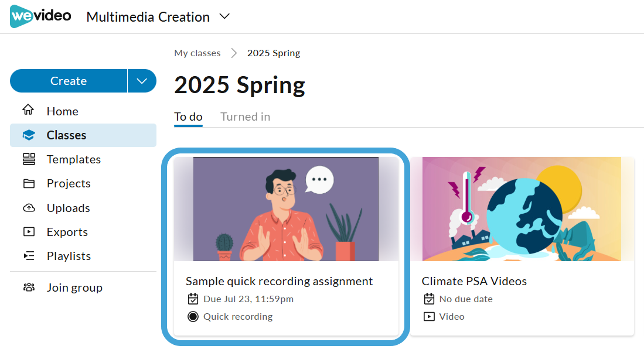Open Playlists via the list icon

coord(29,256)
